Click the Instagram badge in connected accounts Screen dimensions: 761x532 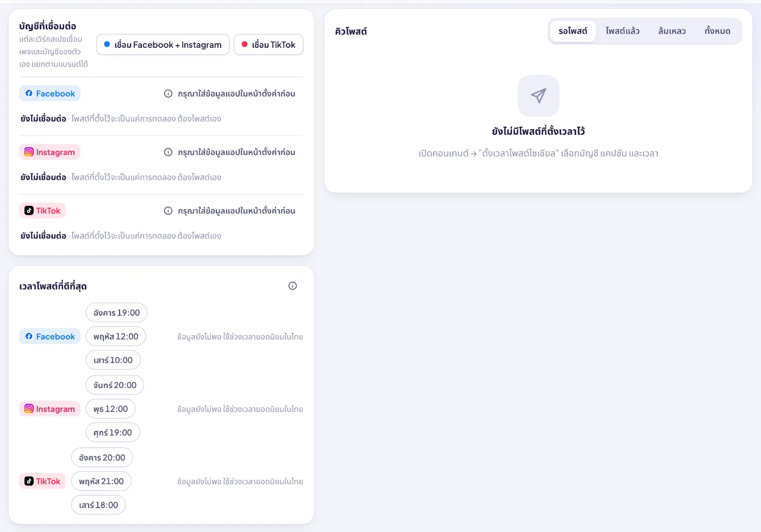click(50, 152)
